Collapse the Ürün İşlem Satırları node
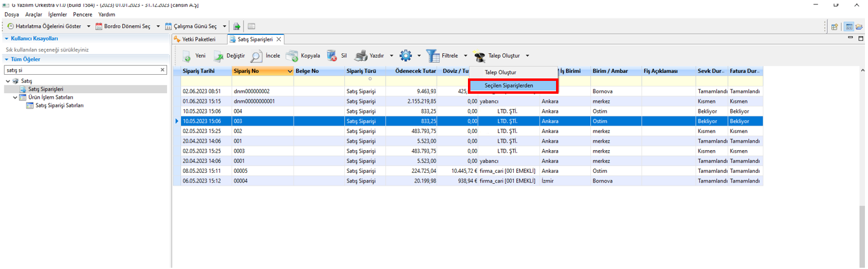Screen dimensions: 868x269 click(15, 97)
